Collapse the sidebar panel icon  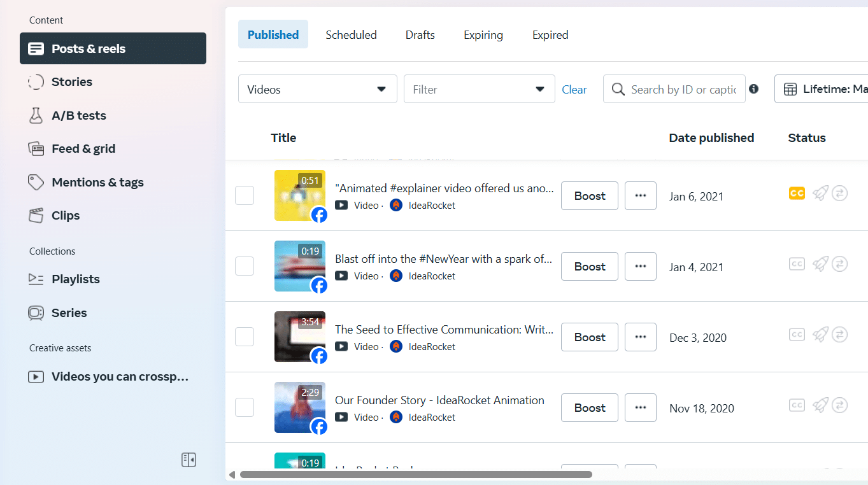[x=189, y=460]
